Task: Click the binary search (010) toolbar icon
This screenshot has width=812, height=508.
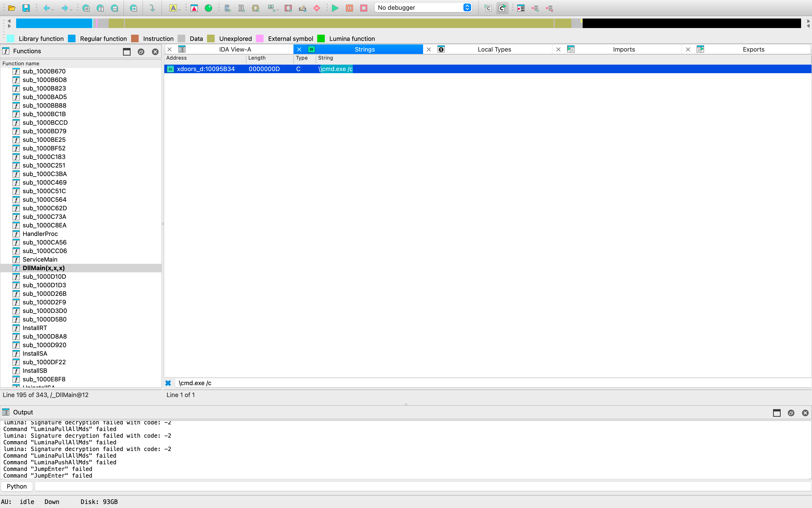Action: coord(114,8)
